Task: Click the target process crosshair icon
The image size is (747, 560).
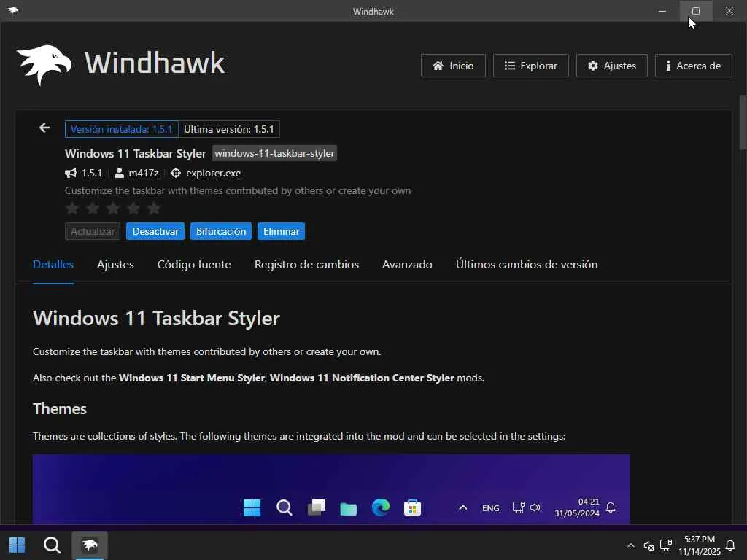Action: (176, 173)
